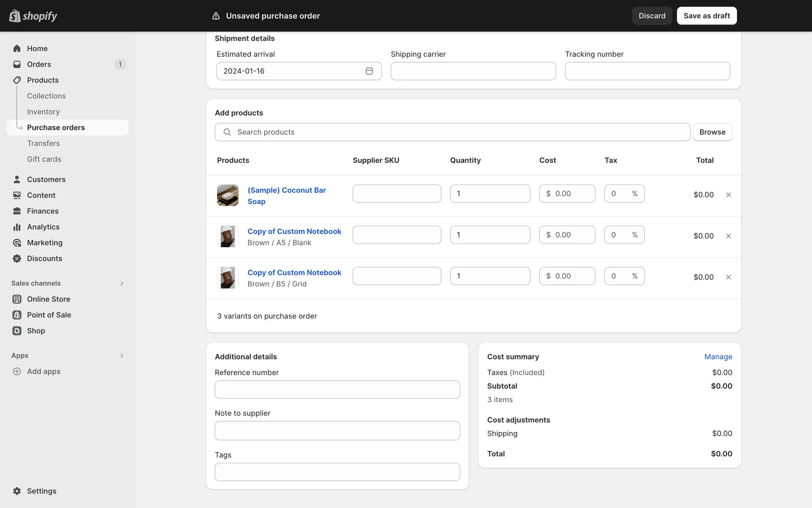
Task: Click the Shopify logo
Action: point(33,16)
